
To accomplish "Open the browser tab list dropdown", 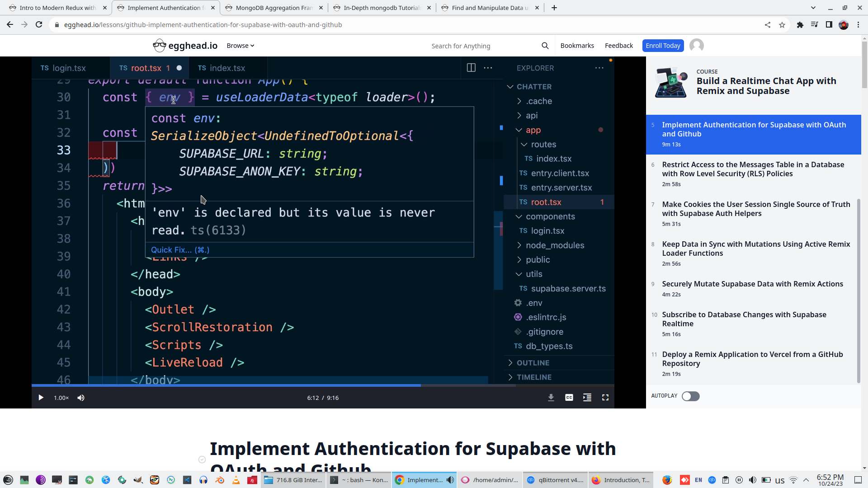I will 813,8.
